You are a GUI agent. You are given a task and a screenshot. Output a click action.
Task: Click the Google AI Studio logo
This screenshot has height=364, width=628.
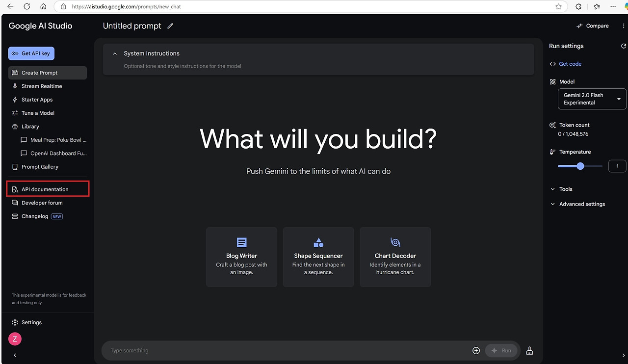click(40, 26)
